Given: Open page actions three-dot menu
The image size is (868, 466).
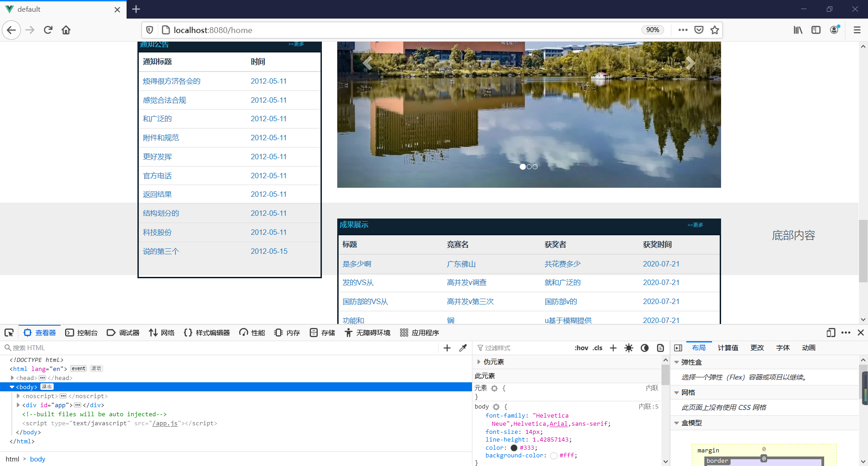Looking at the screenshot, I should click(x=683, y=30).
